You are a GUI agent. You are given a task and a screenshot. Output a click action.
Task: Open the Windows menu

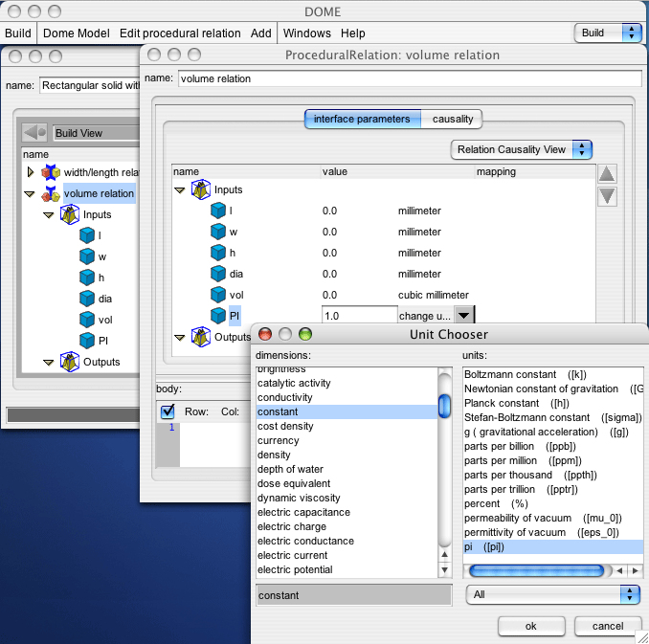coord(306,33)
